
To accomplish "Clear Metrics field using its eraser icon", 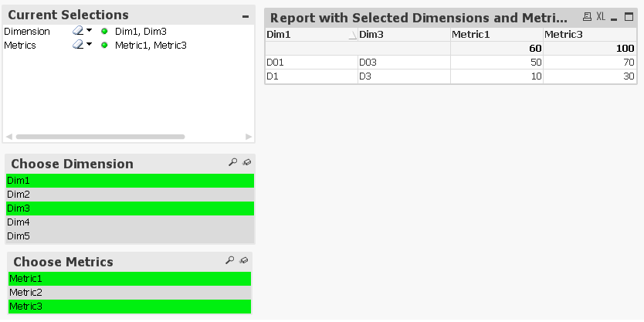I will click(x=77, y=46).
